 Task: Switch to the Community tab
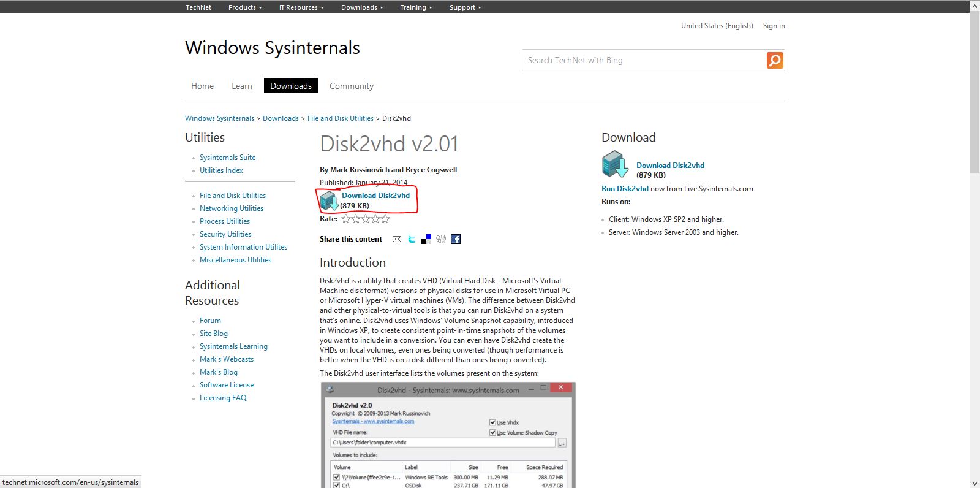click(351, 86)
